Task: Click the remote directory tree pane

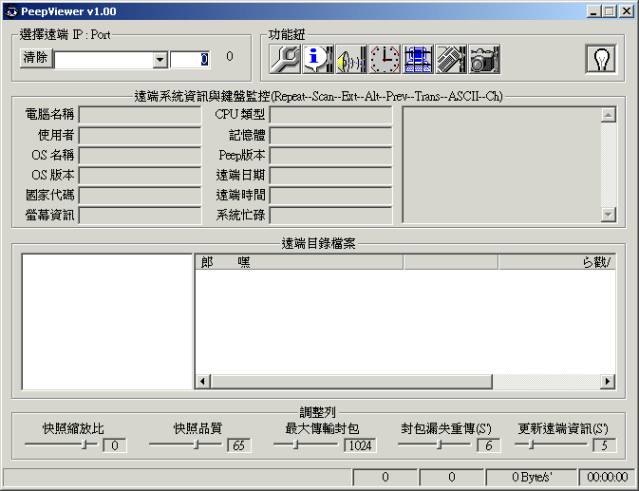Action: [106, 320]
